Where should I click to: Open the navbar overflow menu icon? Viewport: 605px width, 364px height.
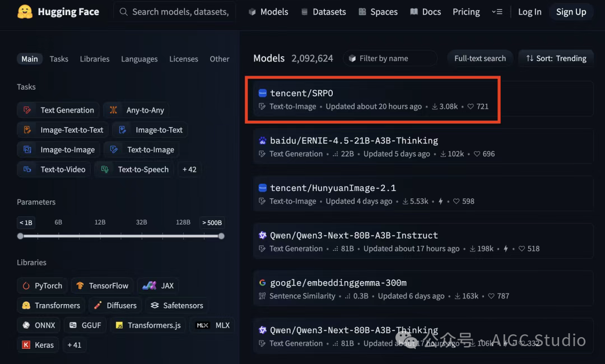point(497,12)
